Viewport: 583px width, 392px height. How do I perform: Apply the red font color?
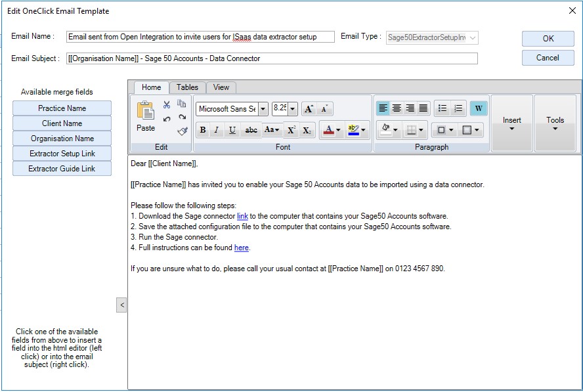pyautogui.click(x=328, y=130)
